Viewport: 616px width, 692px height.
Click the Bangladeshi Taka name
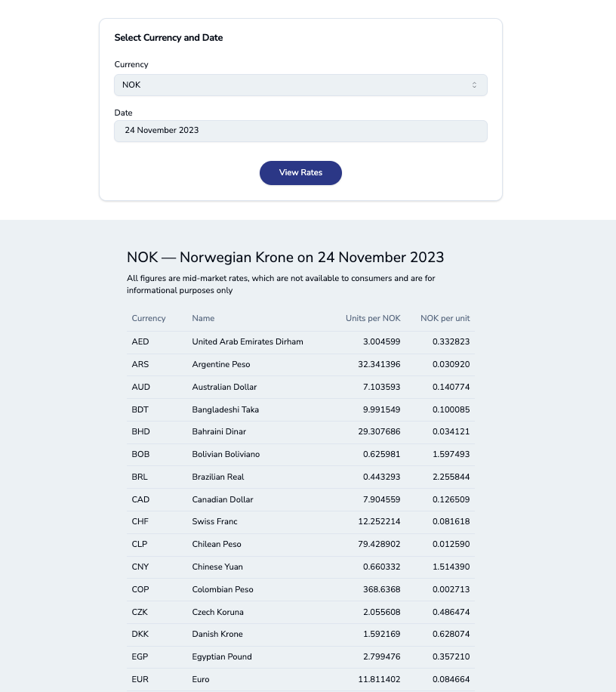[225, 409]
